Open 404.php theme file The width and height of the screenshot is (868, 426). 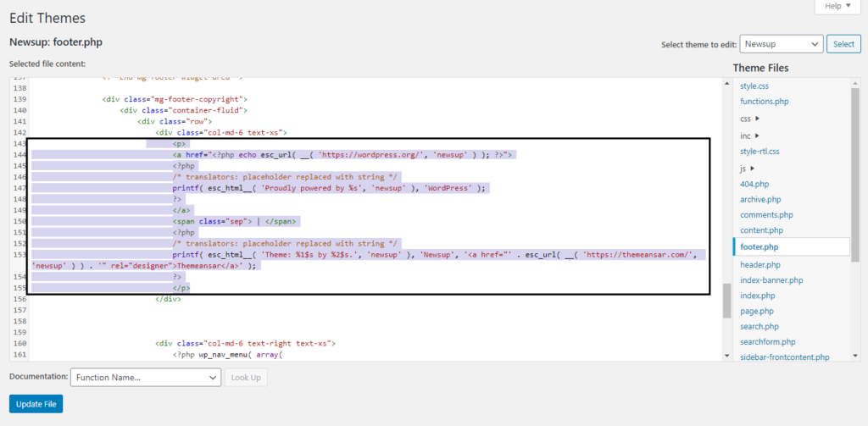pos(754,184)
